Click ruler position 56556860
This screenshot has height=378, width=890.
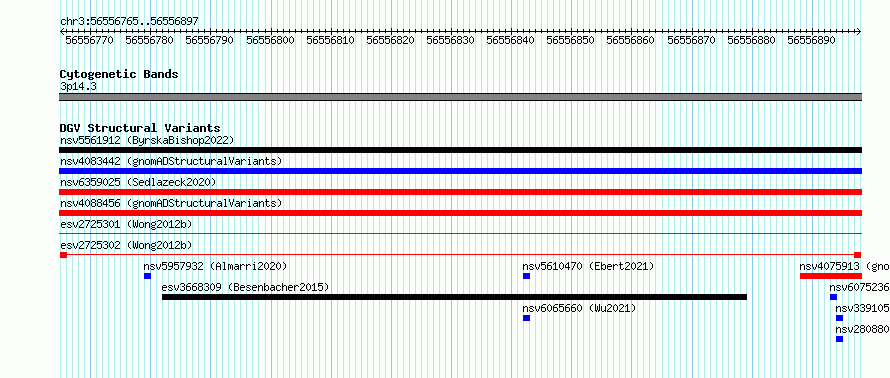[631, 40]
